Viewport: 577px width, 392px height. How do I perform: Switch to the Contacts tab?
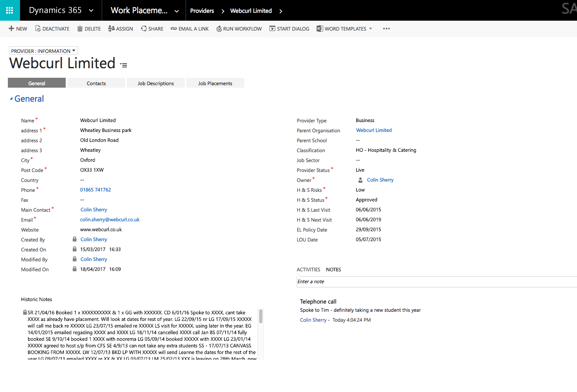(x=96, y=83)
